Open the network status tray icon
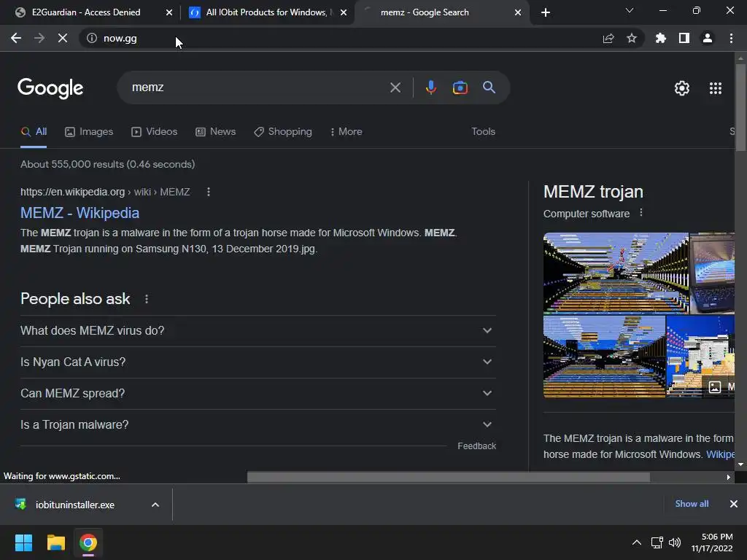Screen dimensions: 747x560 tap(657, 542)
